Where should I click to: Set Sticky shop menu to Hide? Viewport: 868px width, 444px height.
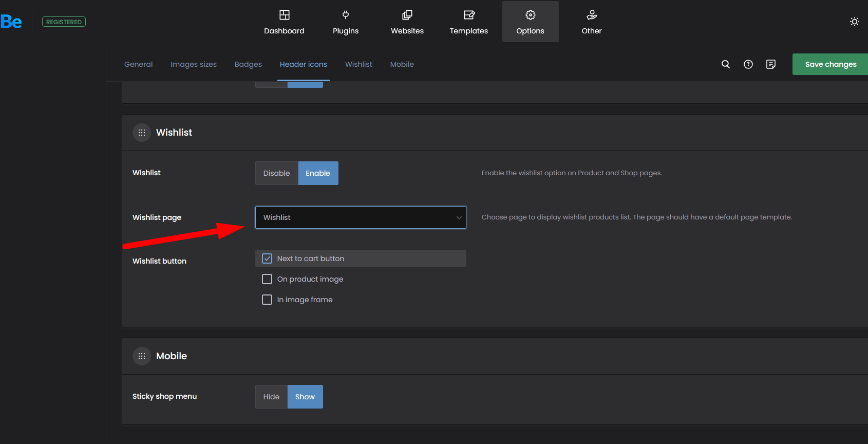pos(271,397)
